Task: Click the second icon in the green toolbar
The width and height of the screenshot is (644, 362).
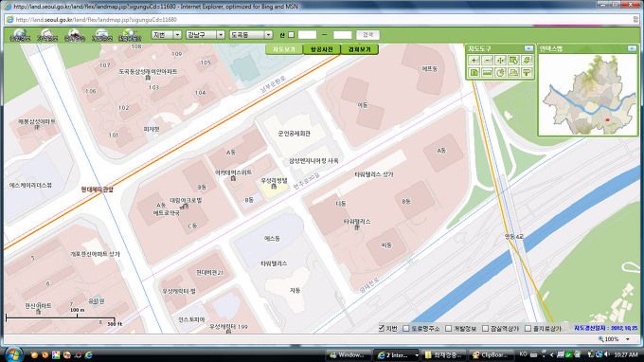Action: click(47, 35)
